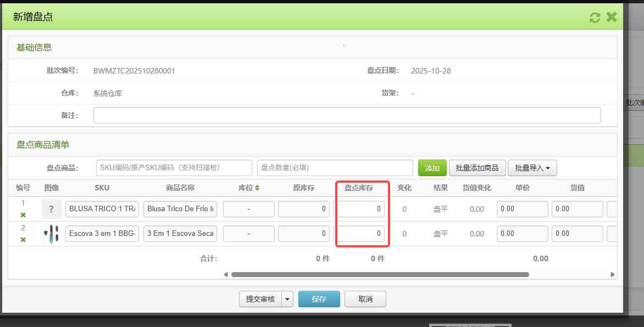644x327 pixels.
Task: Click the 批量添加商品 button
Action: click(477, 168)
